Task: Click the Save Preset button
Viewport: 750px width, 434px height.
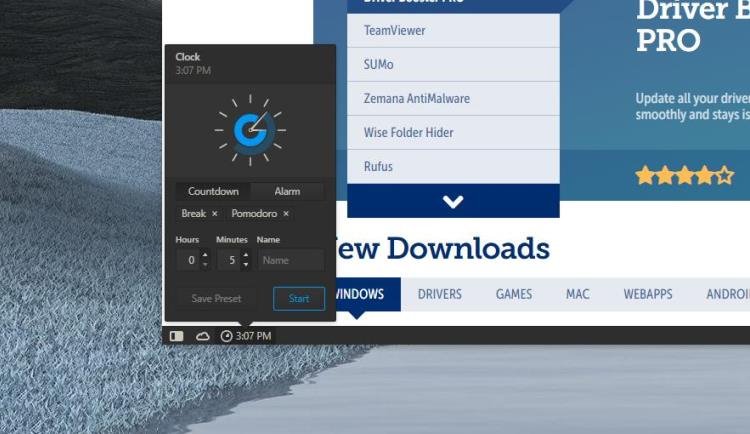Action: (x=216, y=299)
